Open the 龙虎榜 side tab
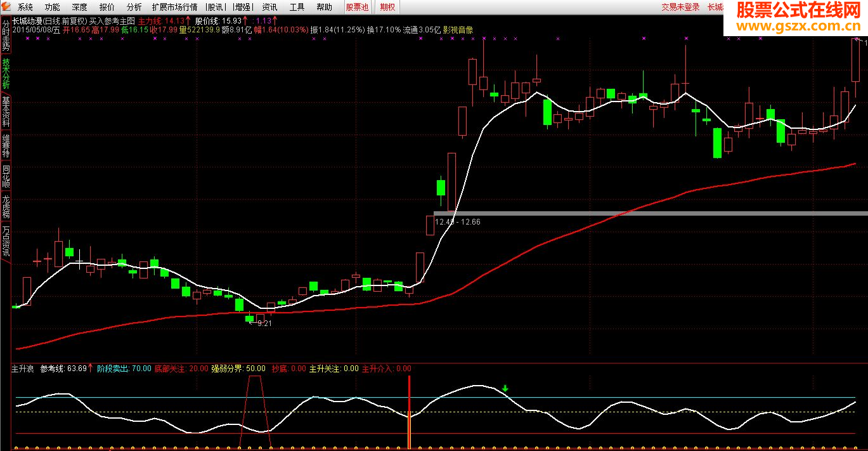 pos(6,207)
